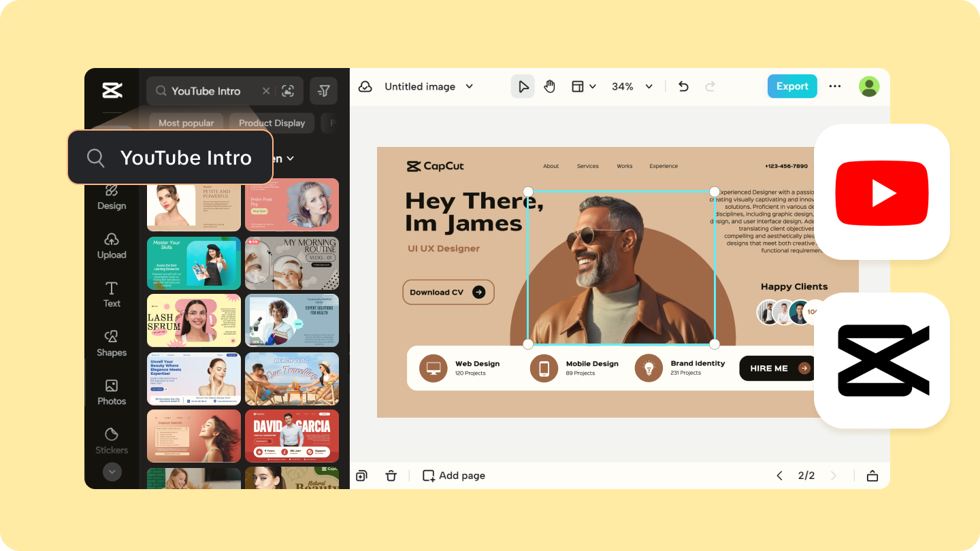This screenshot has width=980, height=551.
Task: Choose the Beach Vlog travelling template
Action: [x=292, y=378]
